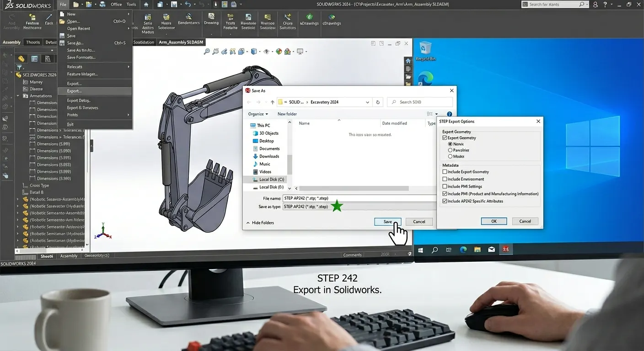Click the refresh icon in Save As address bar
The height and width of the screenshot is (351, 644).
[378, 102]
